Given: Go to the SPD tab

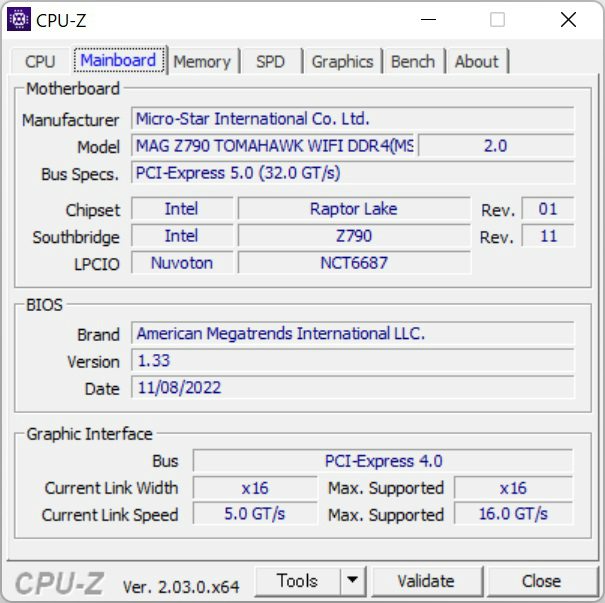Looking at the screenshot, I should pos(270,62).
